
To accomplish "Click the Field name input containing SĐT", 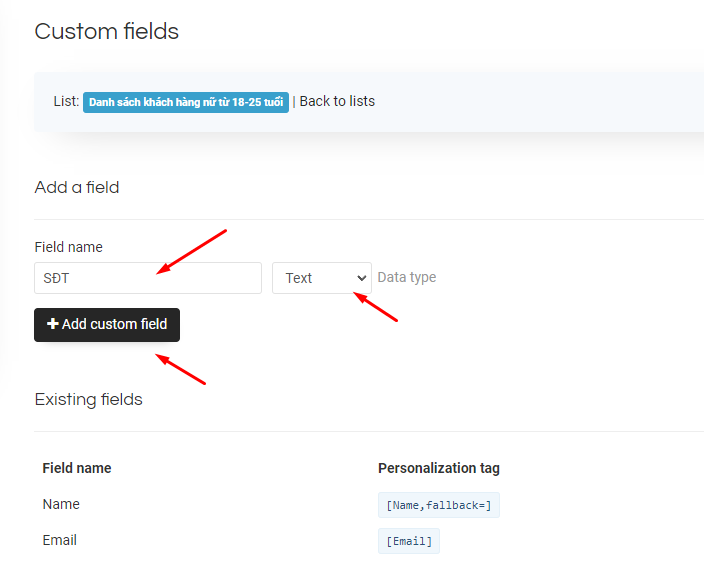I will coord(147,278).
